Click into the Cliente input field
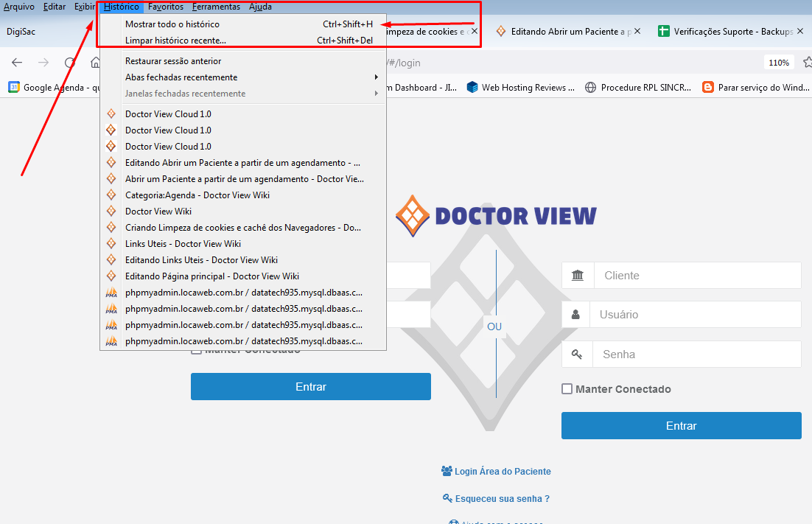The height and width of the screenshot is (524, 812). (697, 276)
